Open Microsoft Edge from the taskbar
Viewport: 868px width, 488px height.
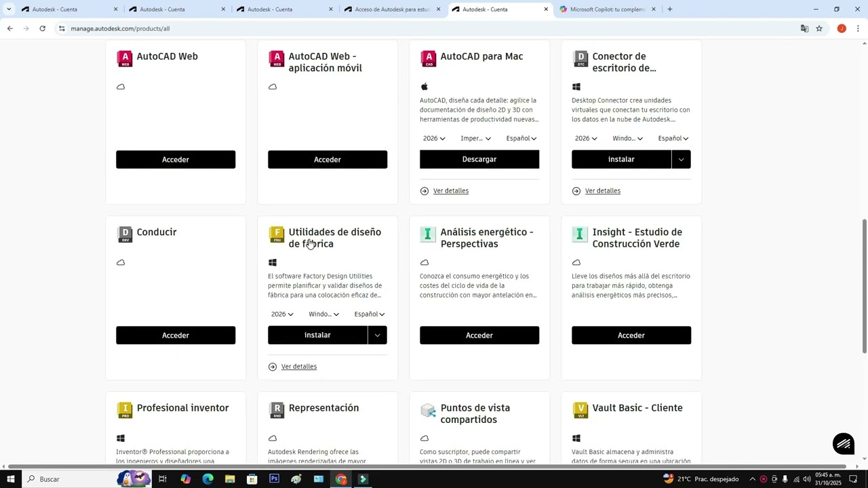tap(208, 479)
